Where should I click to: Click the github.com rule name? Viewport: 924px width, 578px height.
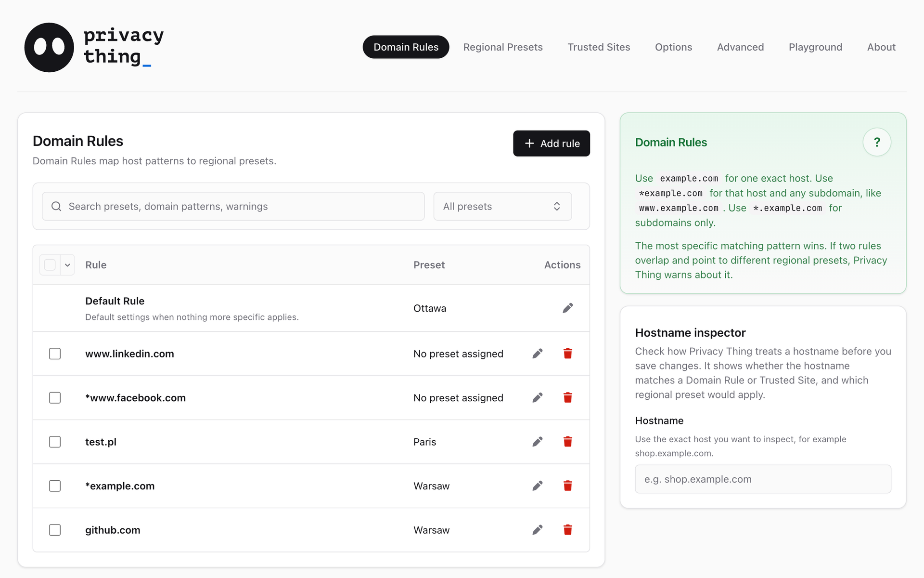(113, 530)
